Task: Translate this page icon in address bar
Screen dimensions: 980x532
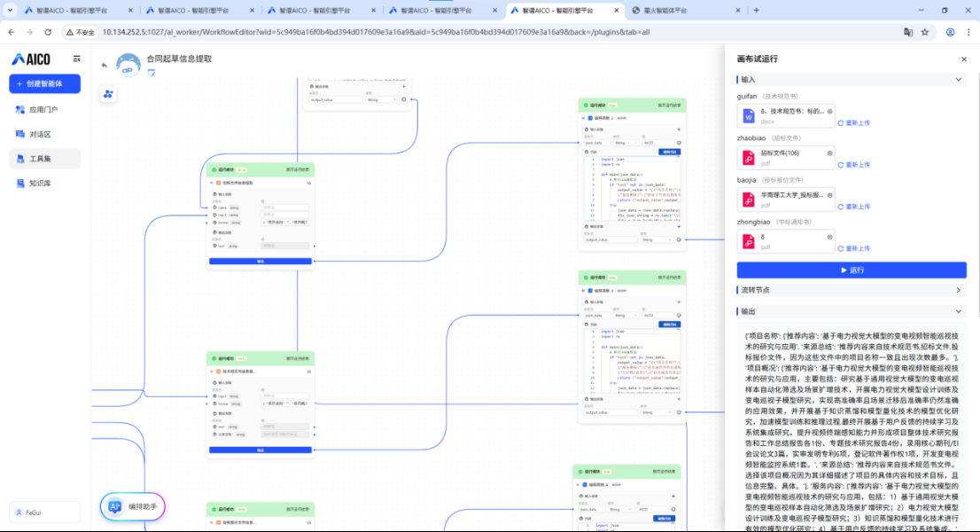Action: point(908,33)
